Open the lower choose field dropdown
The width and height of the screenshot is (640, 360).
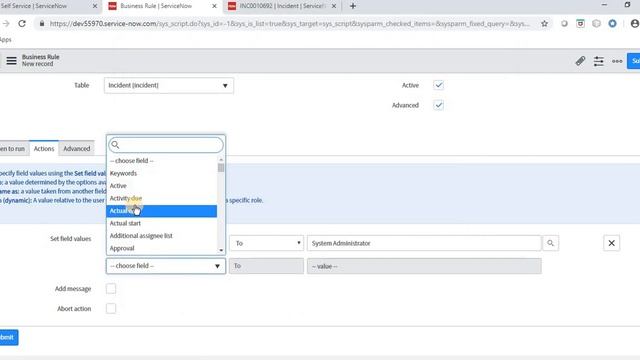pos(166,266)
